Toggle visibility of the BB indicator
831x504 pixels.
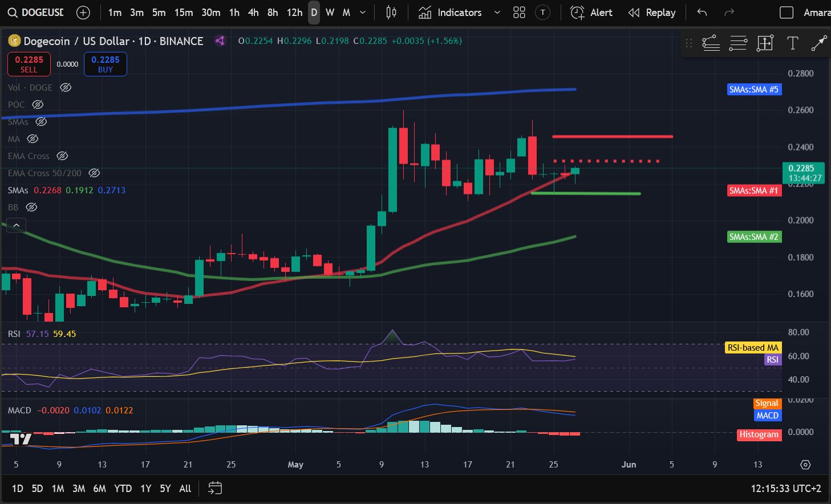tap(32, 207)
